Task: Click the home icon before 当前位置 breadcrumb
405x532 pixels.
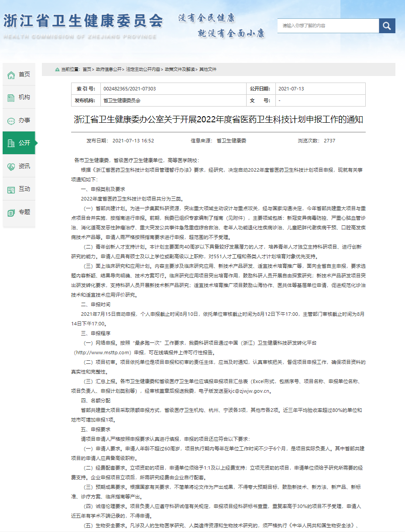Action: coord(57,69)
